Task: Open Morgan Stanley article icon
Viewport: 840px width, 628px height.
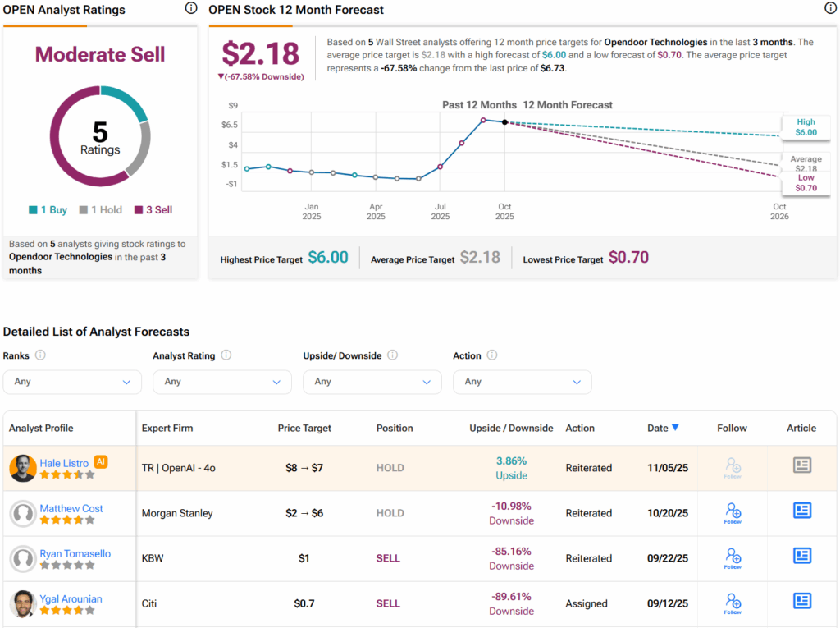Action: (801, 511)
